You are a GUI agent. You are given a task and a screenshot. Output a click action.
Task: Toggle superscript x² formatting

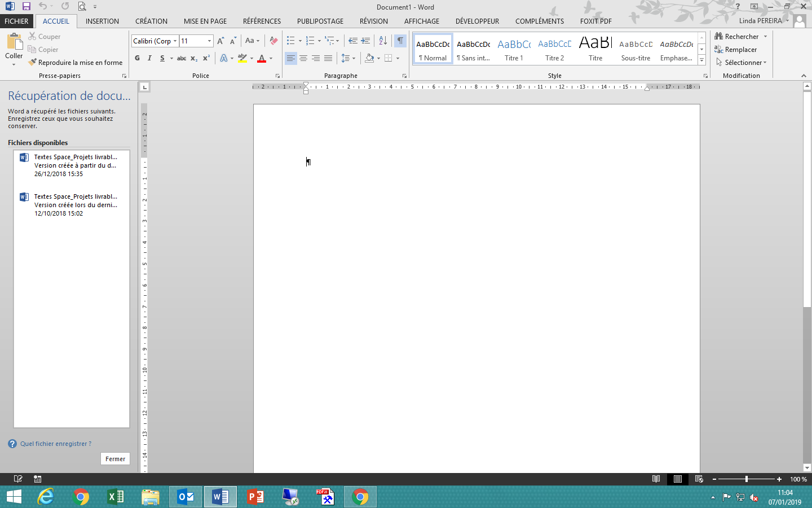(x=206, y=58)
